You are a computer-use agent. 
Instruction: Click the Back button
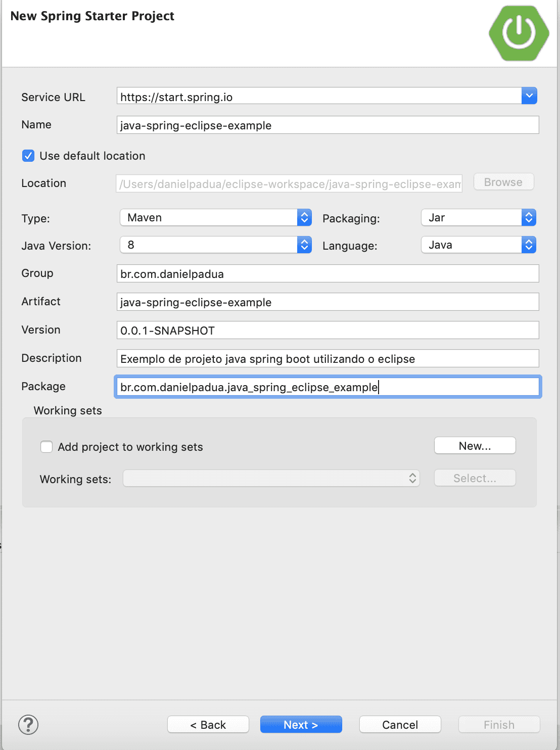208,724
